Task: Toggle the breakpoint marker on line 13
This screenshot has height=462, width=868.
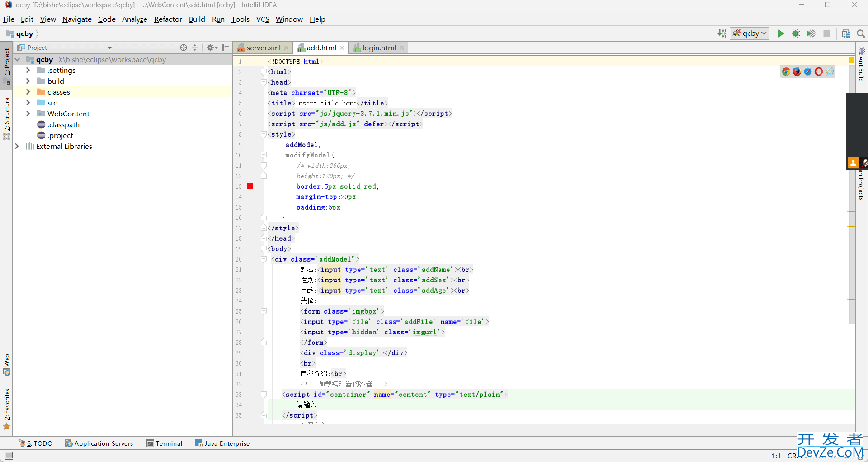Action: pos(250,186)
